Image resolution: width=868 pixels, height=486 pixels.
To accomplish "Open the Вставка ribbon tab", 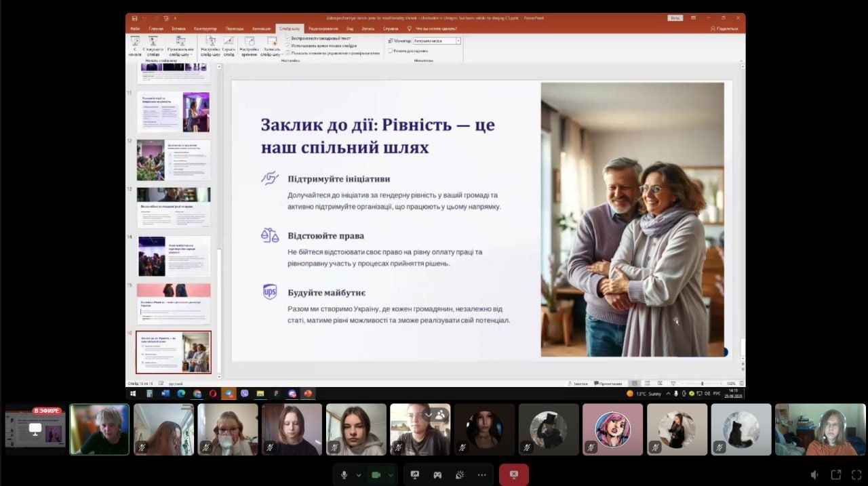I will pos(178,29).
